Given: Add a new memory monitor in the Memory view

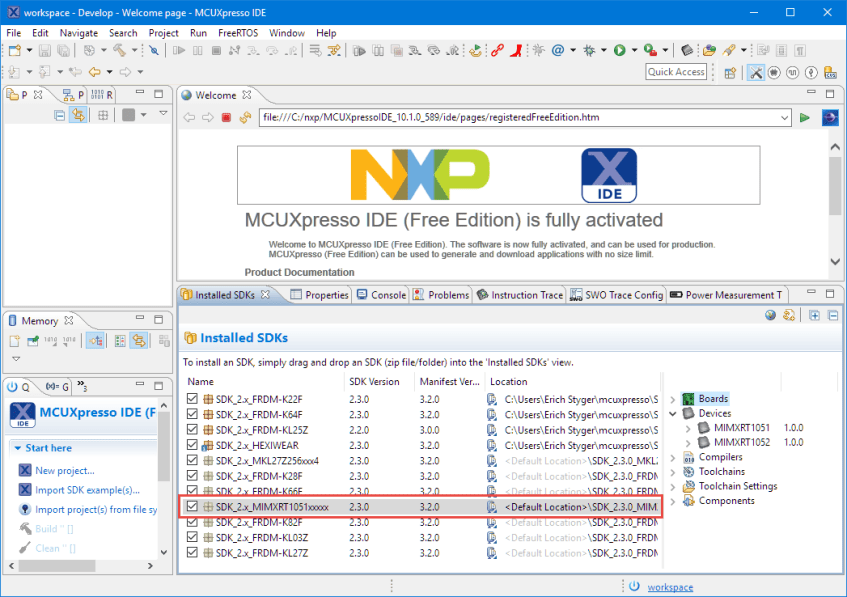Looking at the screenshot, I should pos(14,340).
